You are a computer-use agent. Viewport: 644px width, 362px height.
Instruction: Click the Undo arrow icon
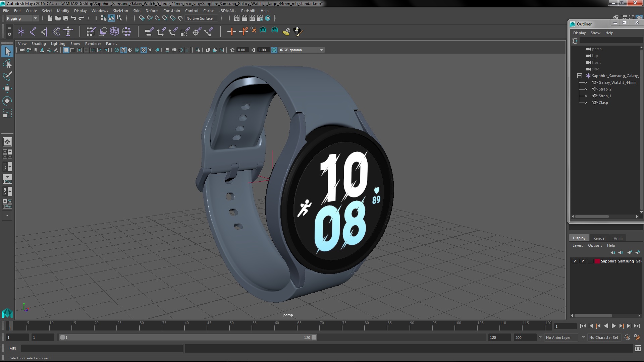click(x=73, y=18)
